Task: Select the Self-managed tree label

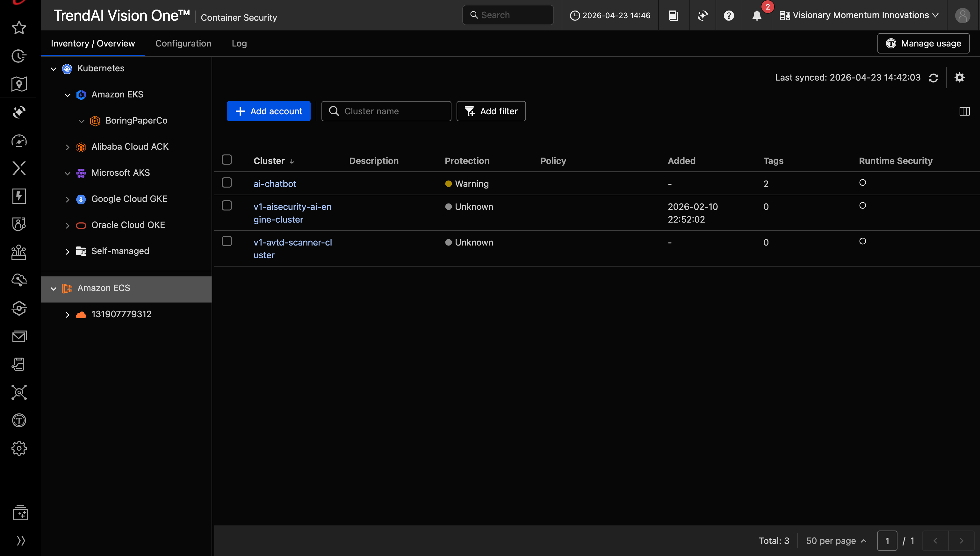Action: click(120, 251)
